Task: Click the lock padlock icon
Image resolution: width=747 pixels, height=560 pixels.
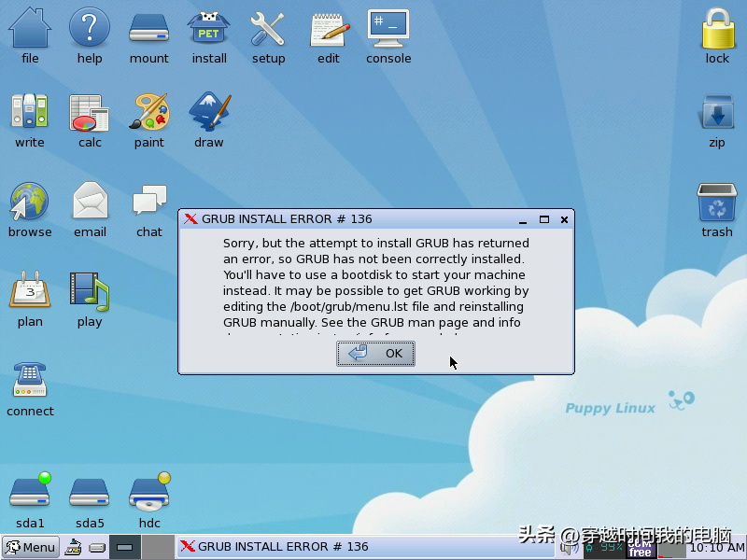Action: pyautogui.click(x=717, y=30)
